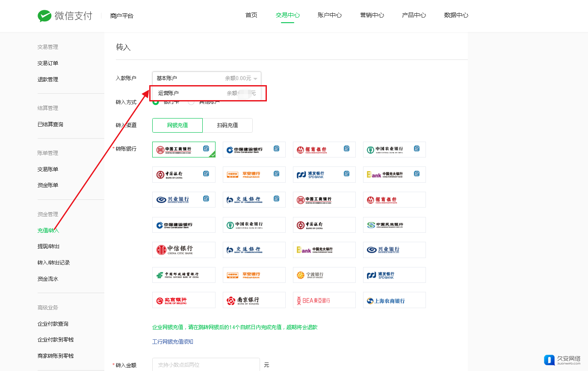Image resolution: width=588 pixels, height=371 pixels.
Task: Open 数据中心 in top navigation
Action: click(x=456, y=15)
